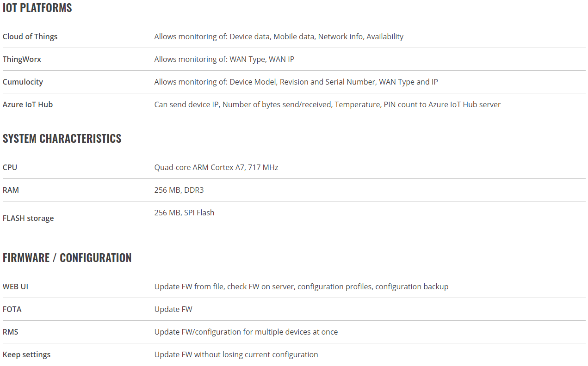Select the RAM row label

[11, 190]
